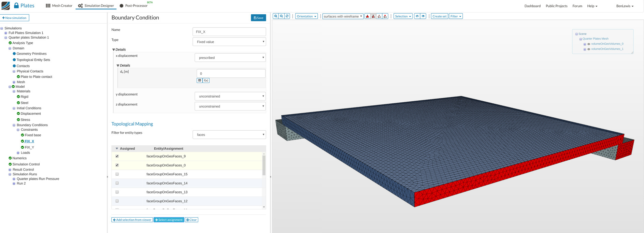Open the Help menu

pyautogui.click(x=592, y=6)
